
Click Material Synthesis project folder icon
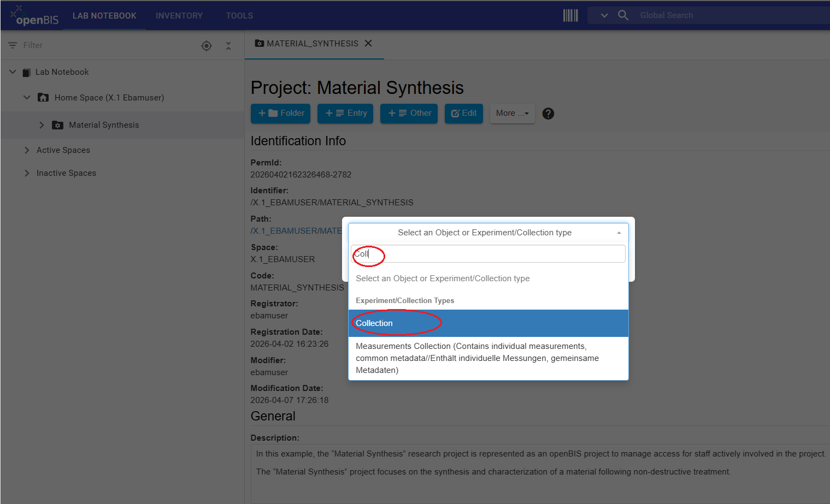57,125
